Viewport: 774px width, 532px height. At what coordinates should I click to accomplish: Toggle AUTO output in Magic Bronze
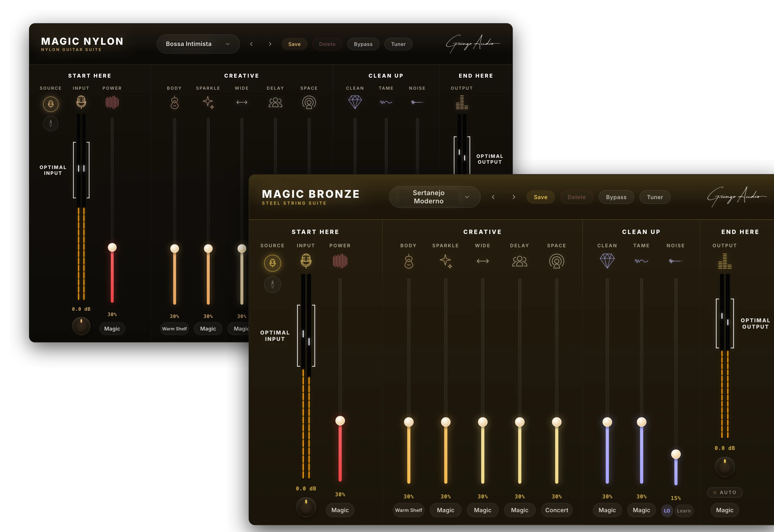click(725, 492)
